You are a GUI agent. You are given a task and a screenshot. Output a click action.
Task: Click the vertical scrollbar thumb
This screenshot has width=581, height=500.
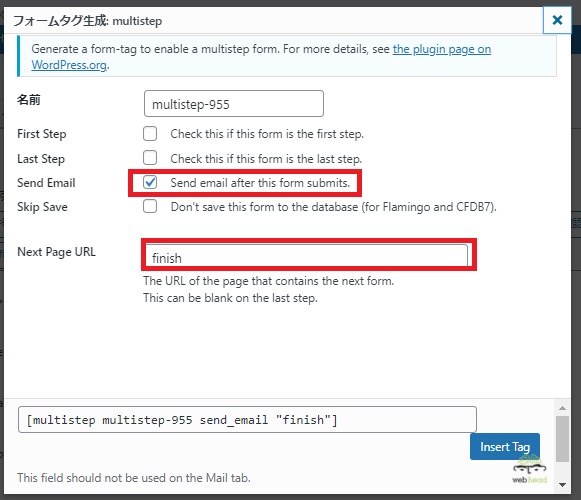click(x=562, y=439)
